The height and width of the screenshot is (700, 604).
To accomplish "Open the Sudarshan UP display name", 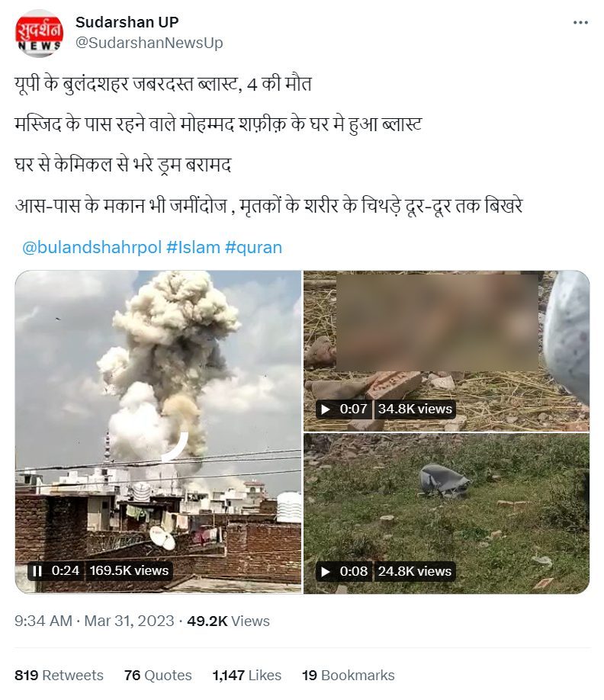I will click(127, 22).
